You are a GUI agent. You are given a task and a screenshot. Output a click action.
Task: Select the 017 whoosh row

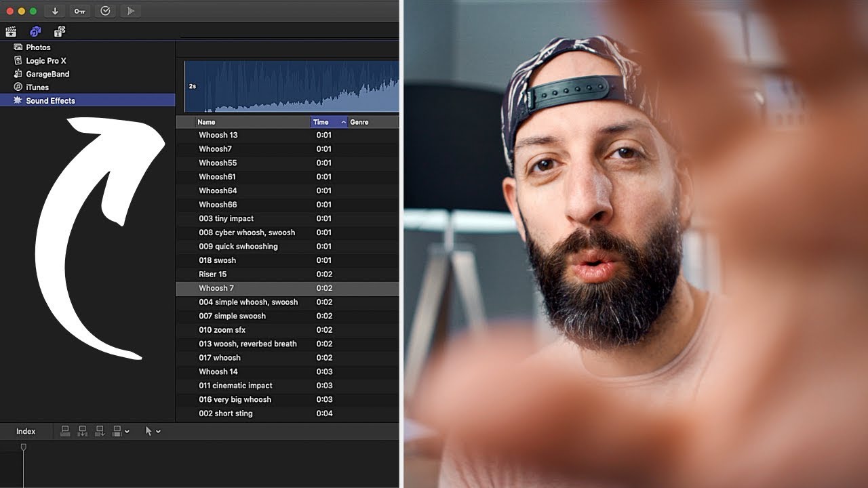point(288,358)
